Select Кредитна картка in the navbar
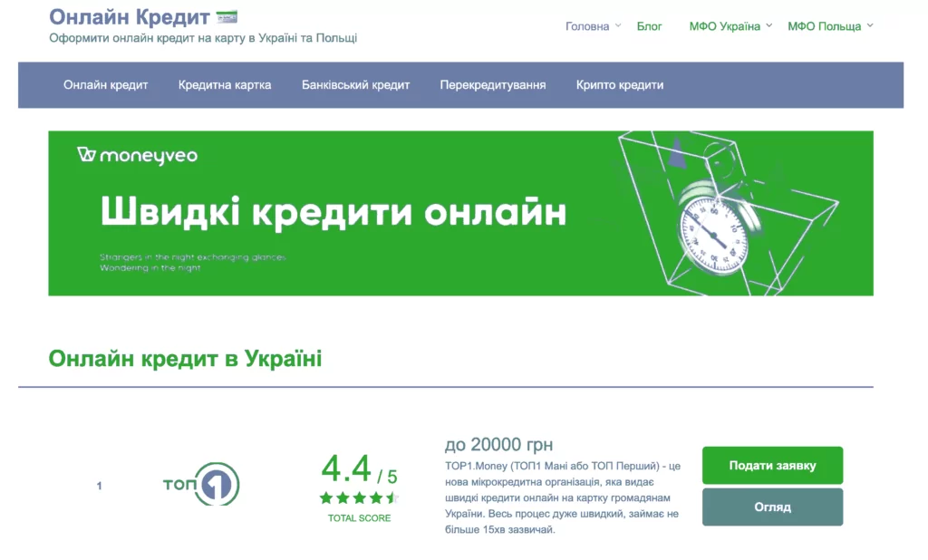Screen dimensions: 928x560 (225, 84)
